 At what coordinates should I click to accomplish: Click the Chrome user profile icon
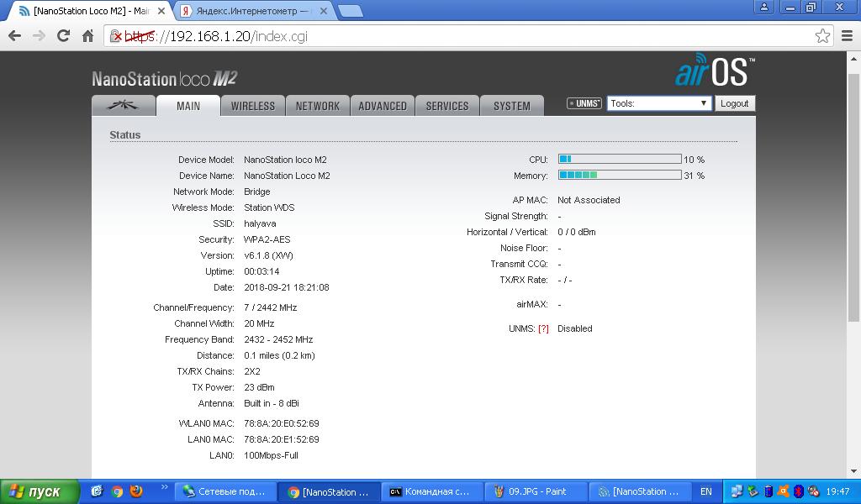pos(763,7)
